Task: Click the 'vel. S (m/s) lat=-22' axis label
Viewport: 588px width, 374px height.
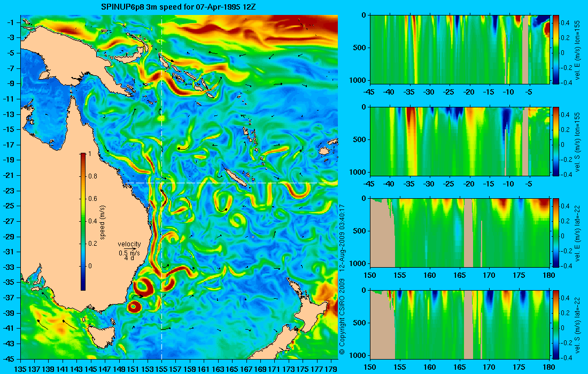Action: [577, 324]
